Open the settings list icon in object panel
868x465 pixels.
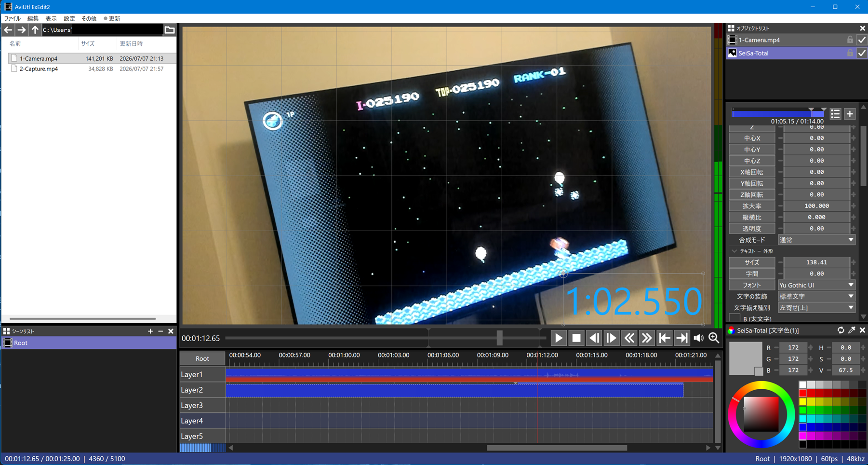coord(835,114)
